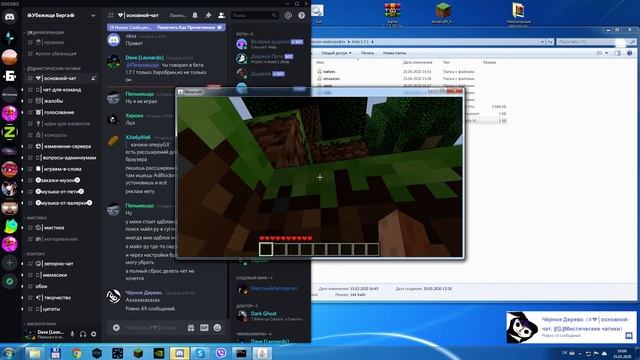The width and height of the screenshot is (640, 360).
Task: Click Печать in Explorer toolbar
Action: click(367, 53)
